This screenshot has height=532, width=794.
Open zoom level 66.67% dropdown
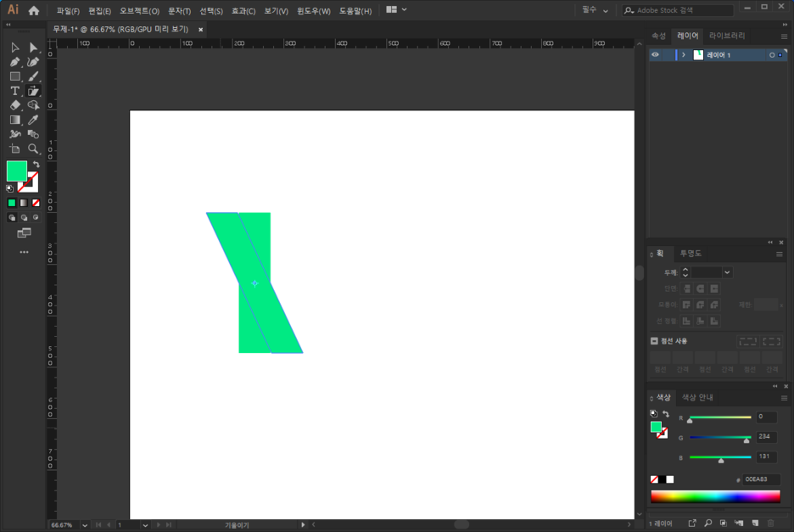[x=85, y=525]
